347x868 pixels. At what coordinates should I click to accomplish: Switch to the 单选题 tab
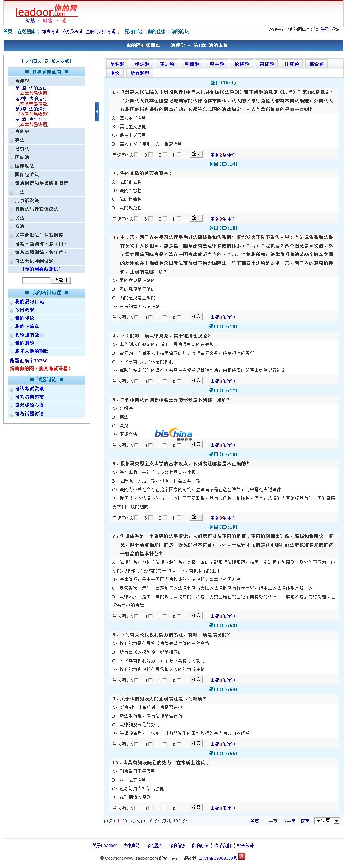pyautogui.click(x=117, y=64)
